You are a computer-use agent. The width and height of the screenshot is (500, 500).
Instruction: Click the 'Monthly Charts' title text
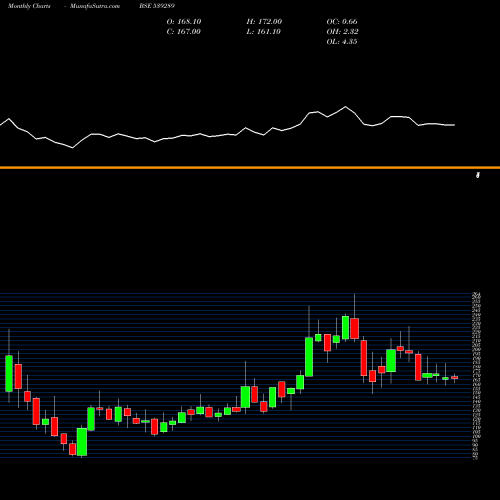point(29,6)
